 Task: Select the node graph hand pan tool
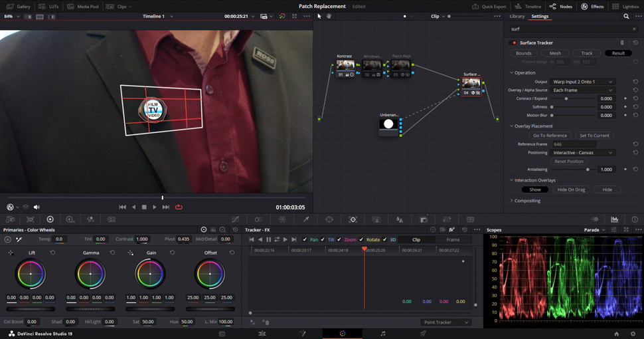click(x=329, y=17)
